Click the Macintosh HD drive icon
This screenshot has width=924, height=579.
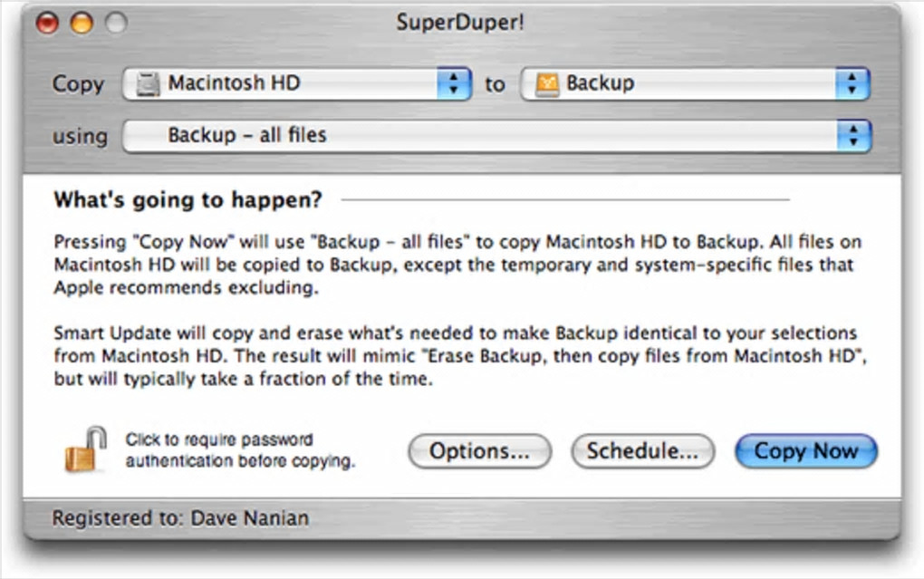pos(146,84)
